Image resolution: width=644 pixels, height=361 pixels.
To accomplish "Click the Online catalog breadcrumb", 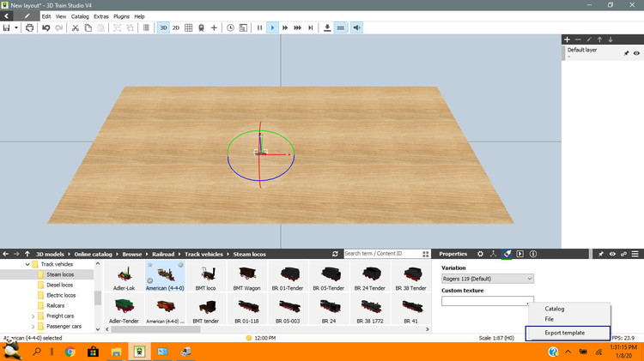I will (93, 255).
